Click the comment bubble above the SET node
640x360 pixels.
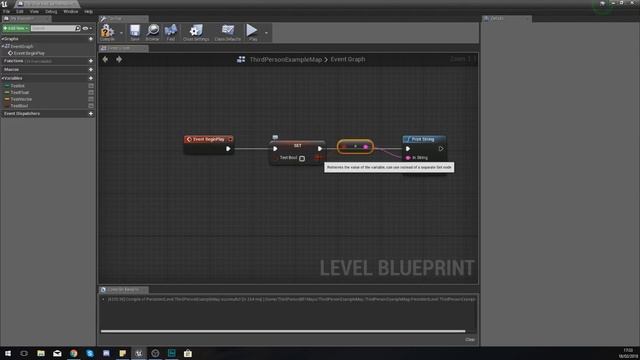click(275, 137)
